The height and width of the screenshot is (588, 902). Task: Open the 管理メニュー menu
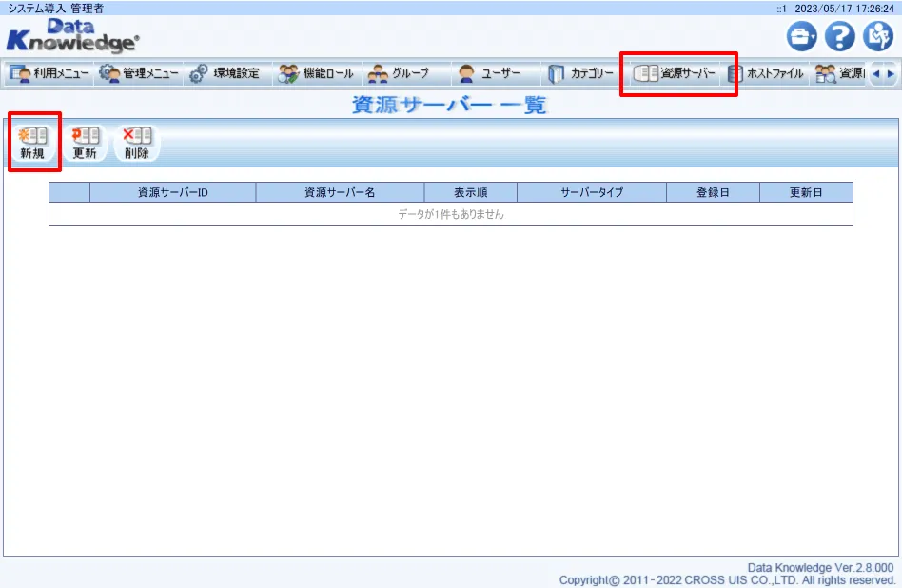pyautogui.click(x=138, y=72)
